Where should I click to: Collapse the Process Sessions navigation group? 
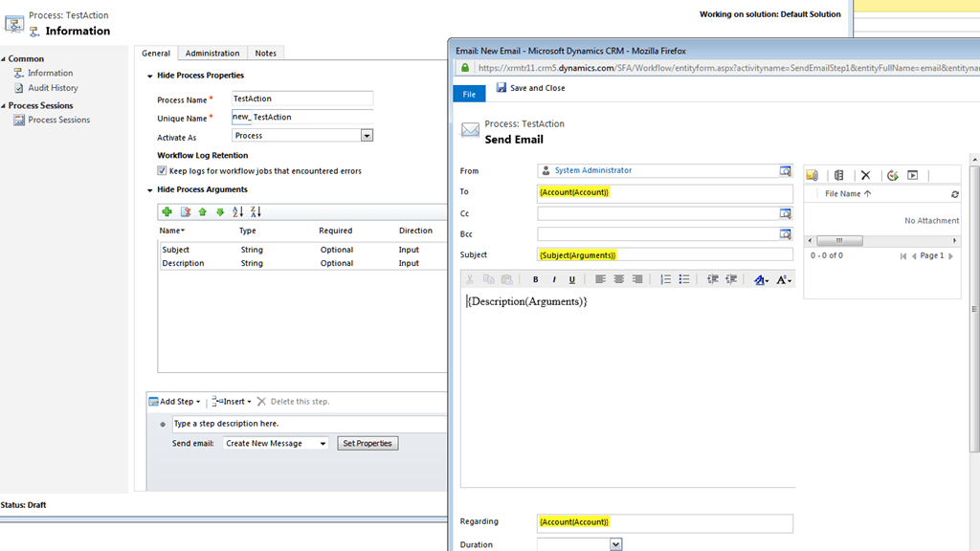click(3, 105)
